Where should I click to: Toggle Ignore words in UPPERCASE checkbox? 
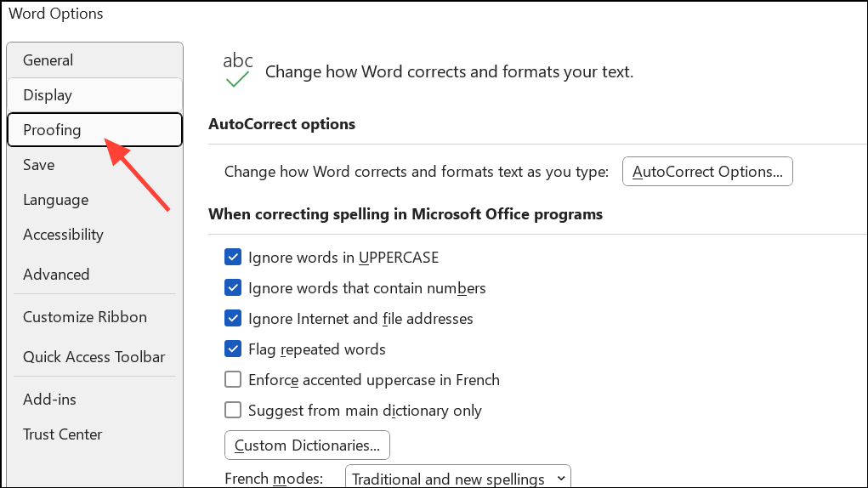coord(233,257)
